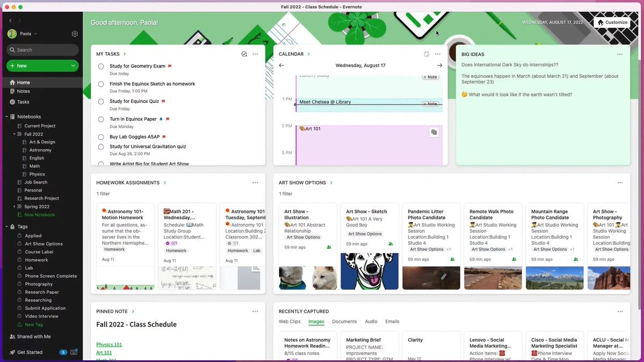Viewport: 644px width, 362px height.
Task: Open My Tasks widget more options menu
Action: pos(255,54)
